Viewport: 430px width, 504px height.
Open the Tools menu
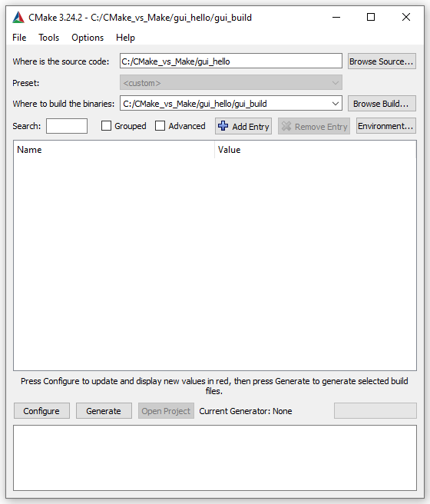click(49, 38)
